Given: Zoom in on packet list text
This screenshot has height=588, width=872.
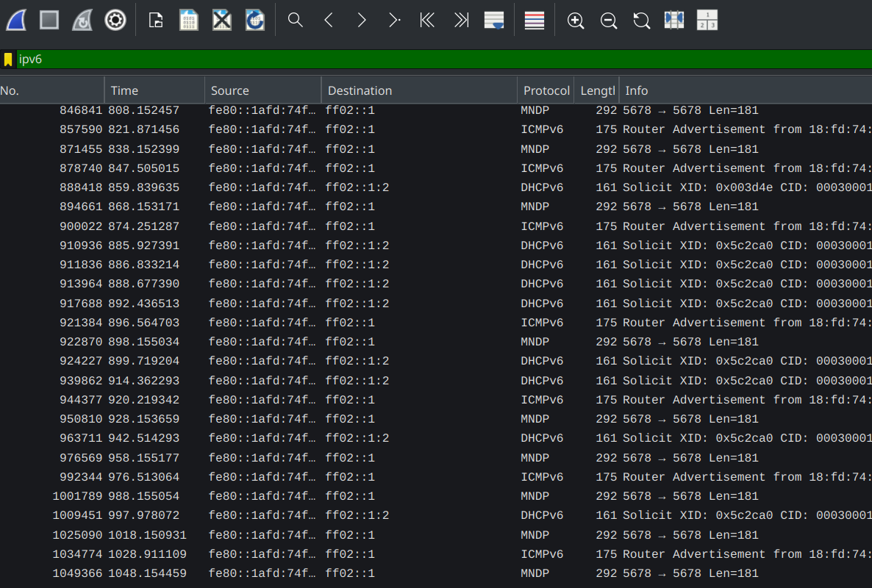Looking at the screenshot, I should 576,20.
